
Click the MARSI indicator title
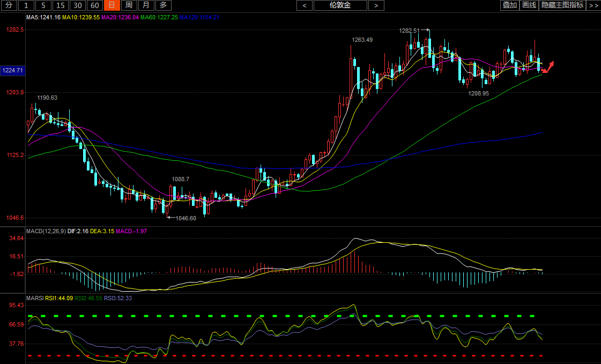[x=35, y=298]
